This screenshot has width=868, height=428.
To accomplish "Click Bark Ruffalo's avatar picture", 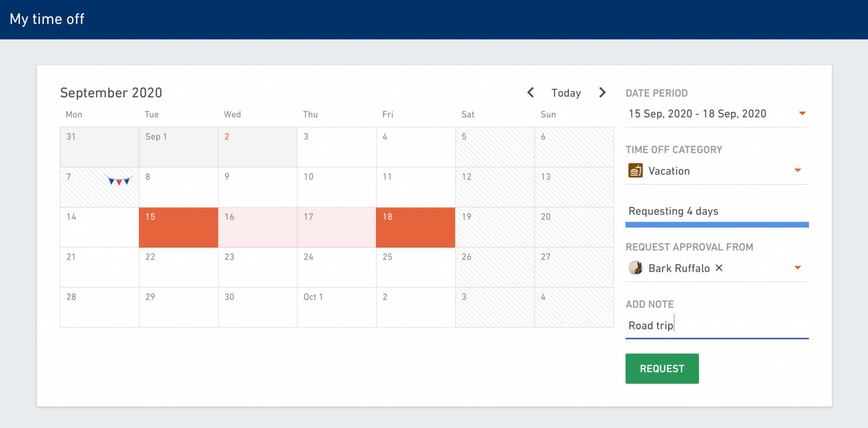I will [635, 268].
